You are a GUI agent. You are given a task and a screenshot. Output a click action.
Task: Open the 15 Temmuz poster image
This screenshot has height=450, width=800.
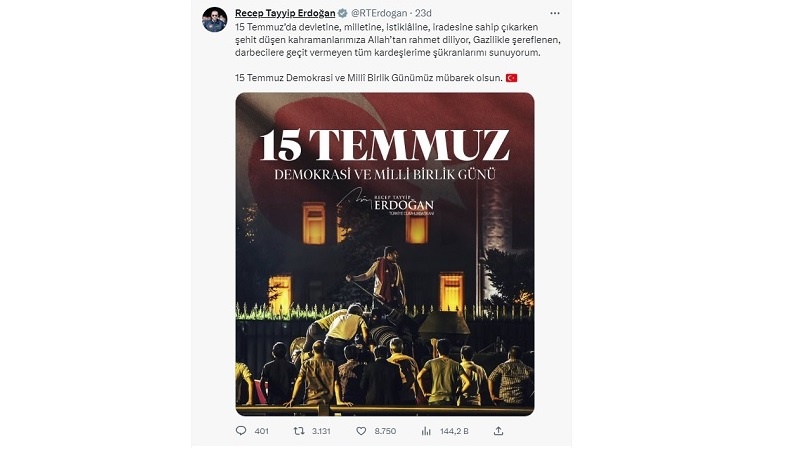pos(385,254)
